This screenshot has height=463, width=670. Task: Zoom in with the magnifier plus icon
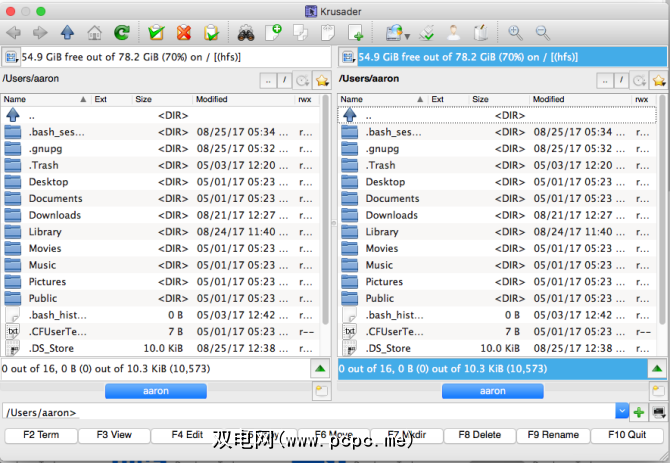point(515,32)
